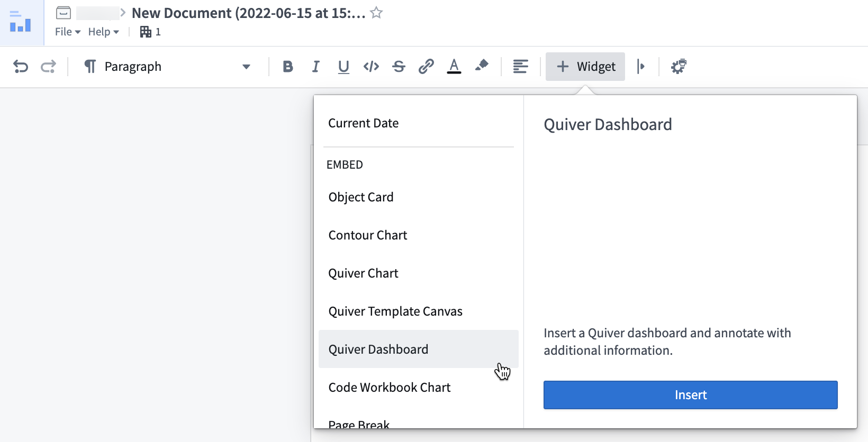Click the Widget button

[x=585, y=67]
